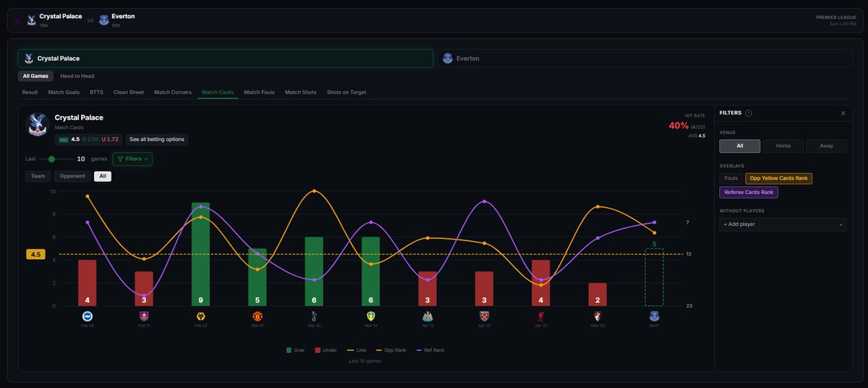This screenshot has height=388, width=868.
Task: Click the Leeds badge under Mar 14
Action: pos(370,316)
